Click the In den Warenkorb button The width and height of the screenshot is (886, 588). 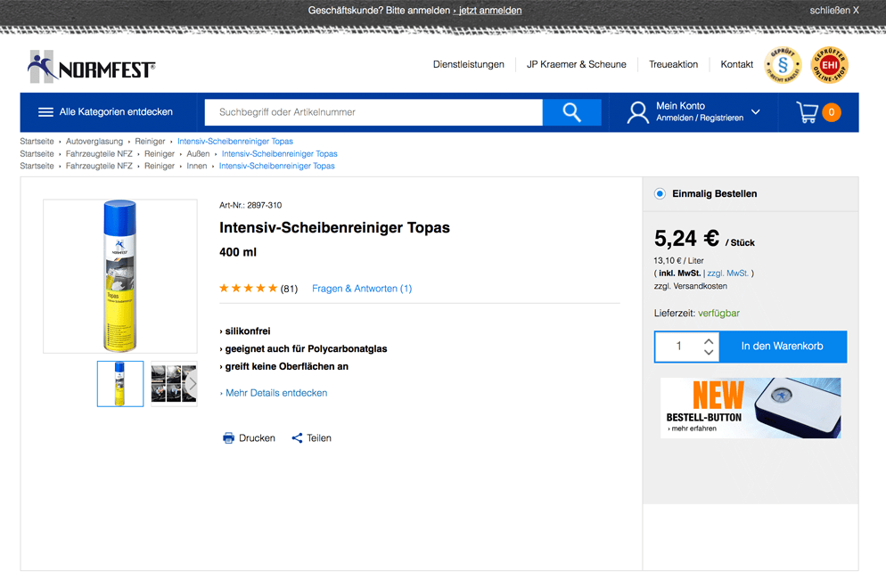pos(782,347)
